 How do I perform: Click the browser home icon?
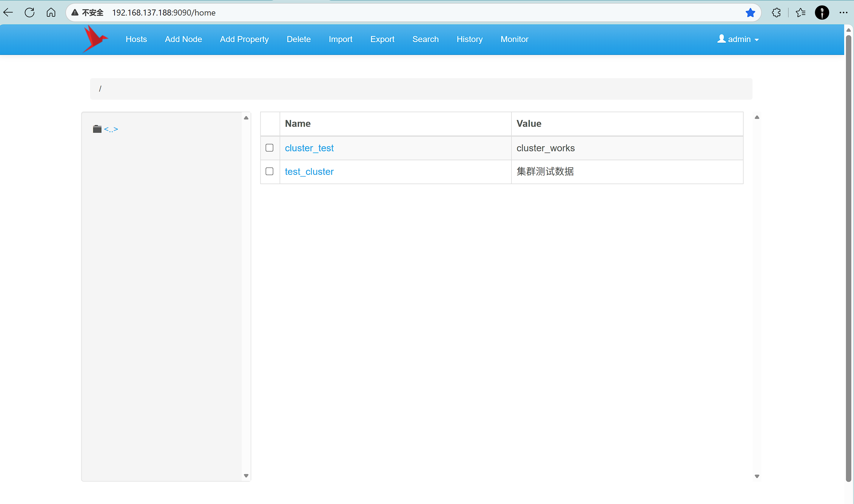pos(51,13)
